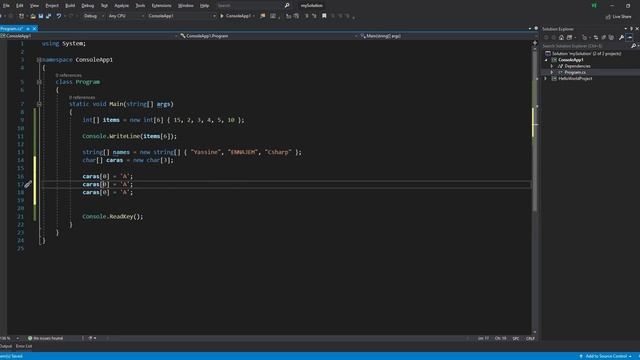Image resolution: width=640 pixels, height=360 pixels.
Task: Open the Debug menu
Action: click(x=87, y=6)
